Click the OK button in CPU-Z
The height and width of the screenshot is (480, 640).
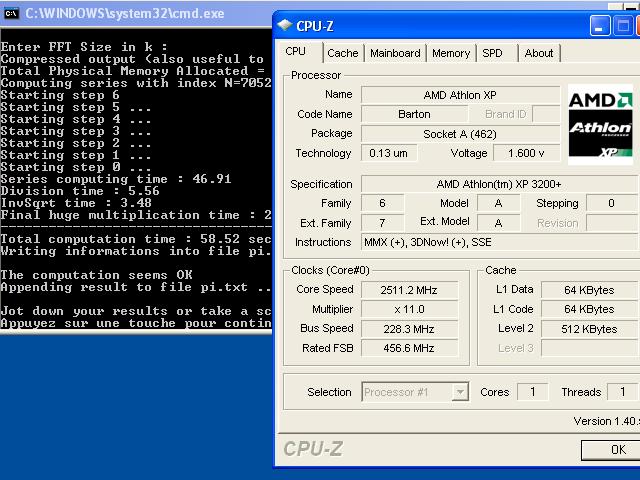point(611,449)
